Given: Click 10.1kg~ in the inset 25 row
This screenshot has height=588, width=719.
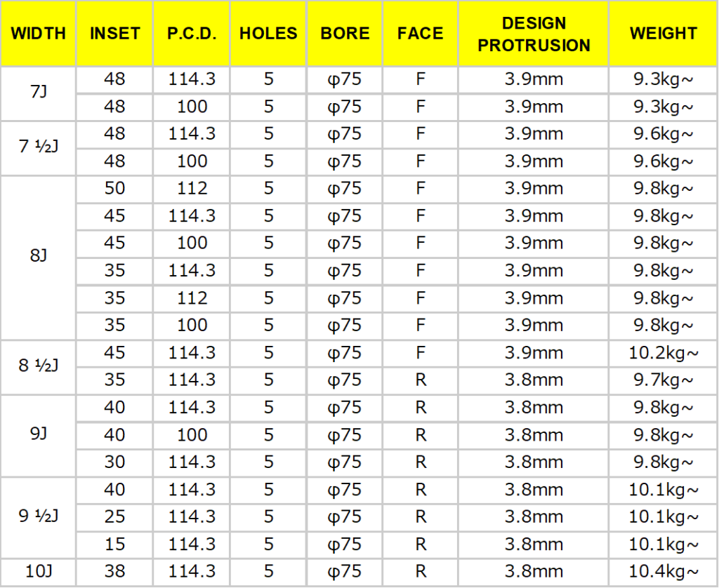Looking at the screenshot, I should (x=663, y=518).
